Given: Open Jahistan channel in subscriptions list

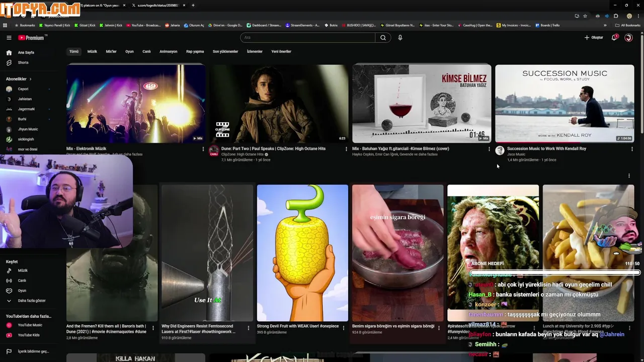Looking at the screenshot, I should point(24,99).
